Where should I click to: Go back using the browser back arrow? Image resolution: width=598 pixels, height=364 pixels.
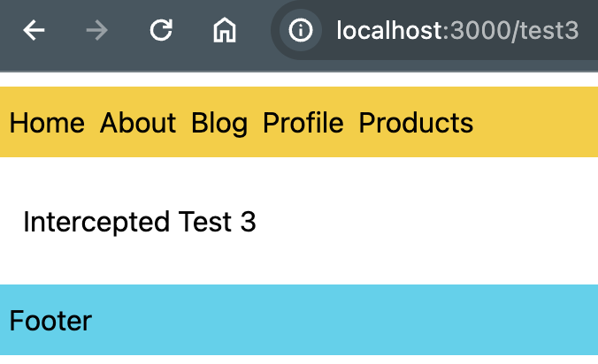(34, 30)
